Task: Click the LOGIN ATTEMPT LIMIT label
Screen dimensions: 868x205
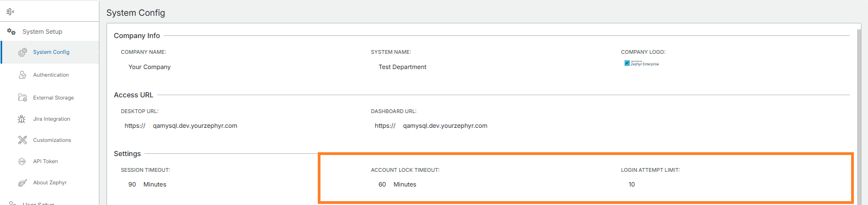Action: 650,170
